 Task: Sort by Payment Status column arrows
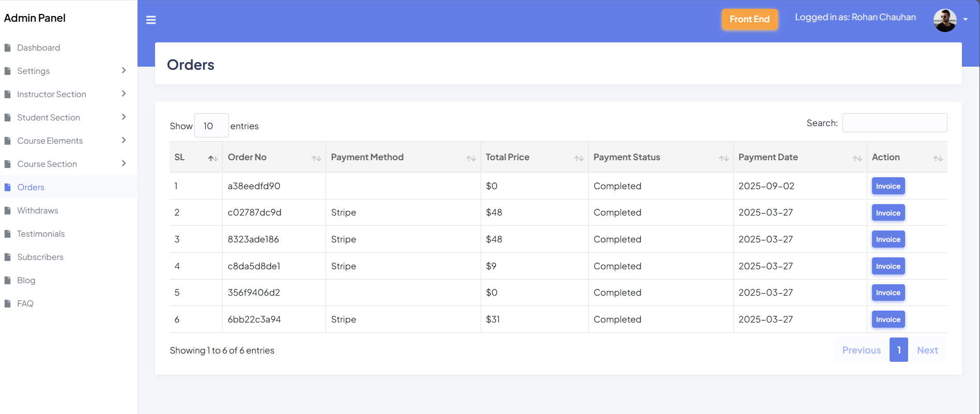point(724,158)
